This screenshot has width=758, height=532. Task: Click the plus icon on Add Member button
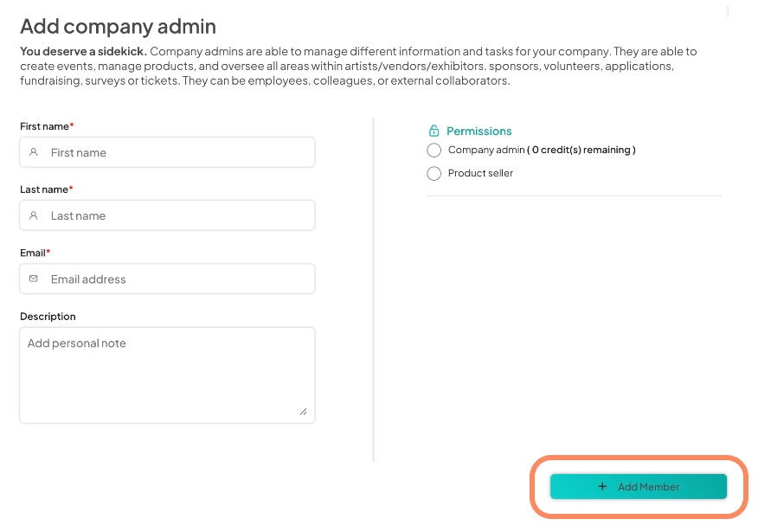tap(602, 486)
